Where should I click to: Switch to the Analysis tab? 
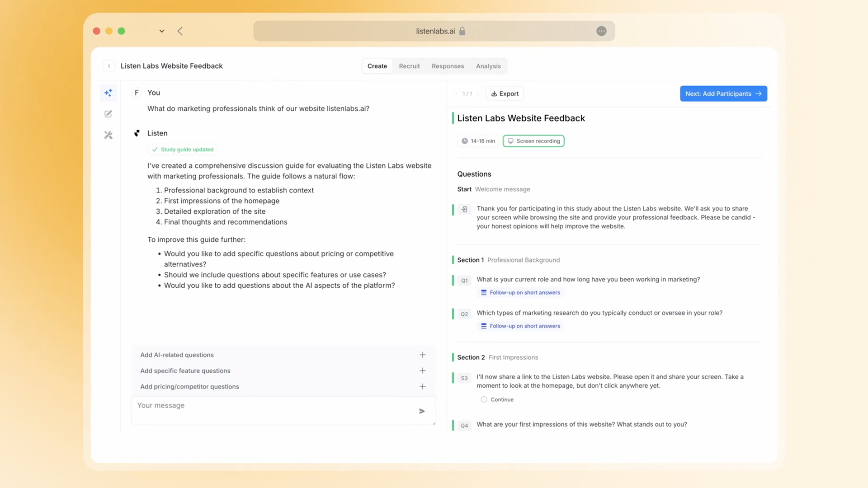tap(488, 66)
